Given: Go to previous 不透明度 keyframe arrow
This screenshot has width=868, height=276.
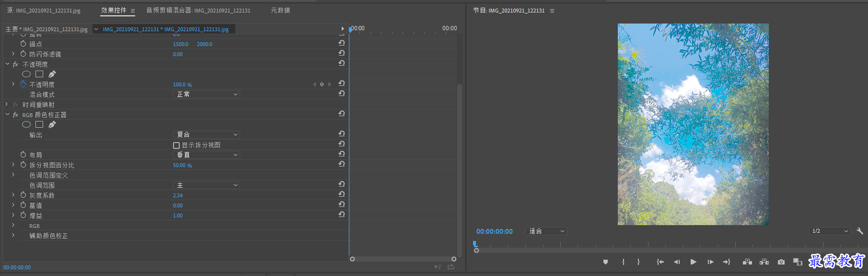Looking at the screenshot, I should (x=314, y=84).
